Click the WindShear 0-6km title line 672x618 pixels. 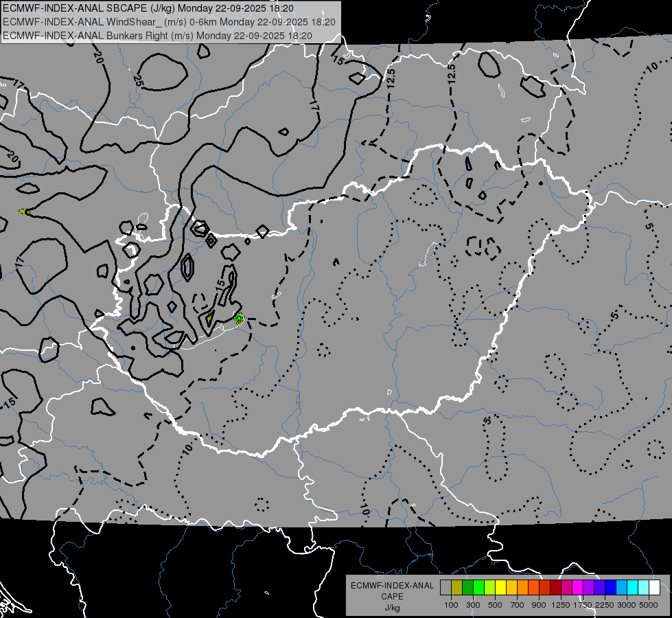pyautogui.click(x=169, y=22)
